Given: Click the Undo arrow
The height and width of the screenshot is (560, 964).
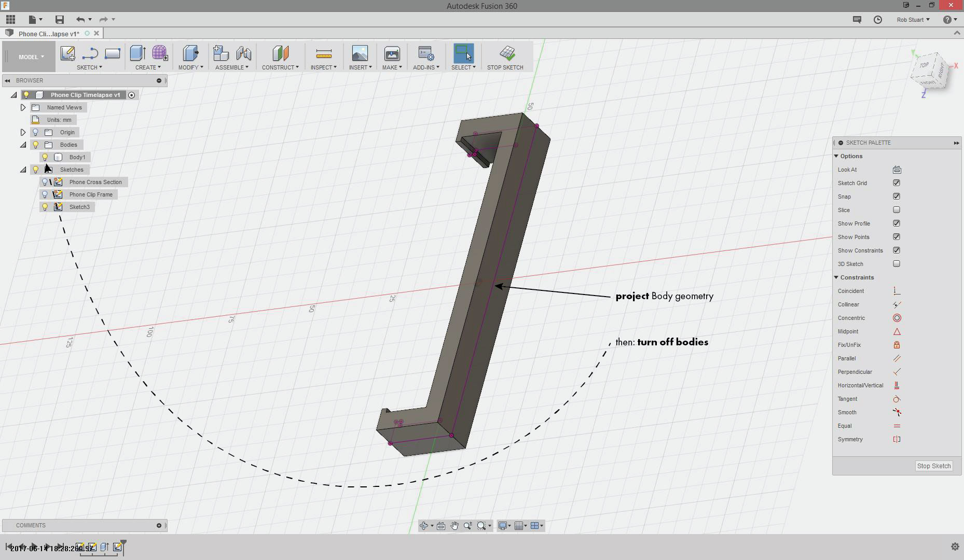Looking at the screenshot, I should (x=80, y=20).
